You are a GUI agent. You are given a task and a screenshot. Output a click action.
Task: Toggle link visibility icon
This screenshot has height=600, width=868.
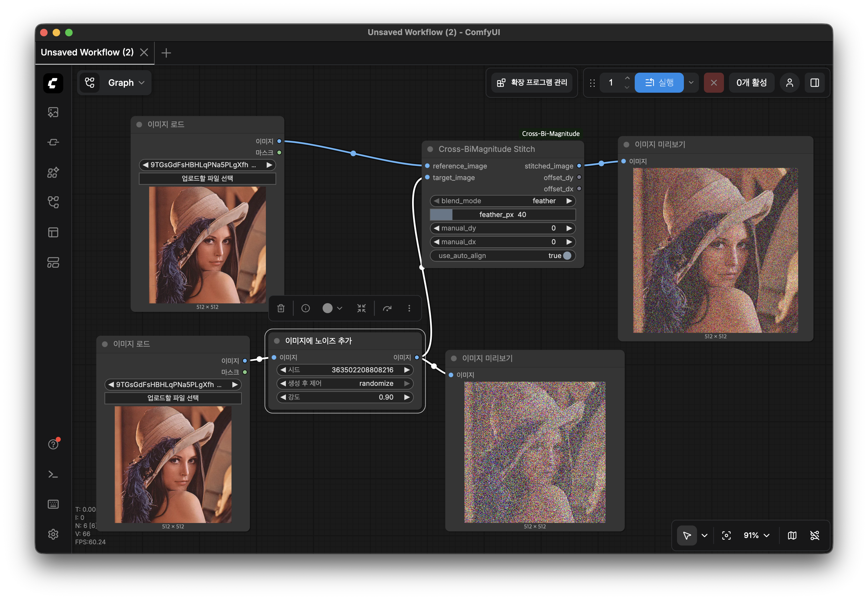pyautogui.click(x=815, y=535)
